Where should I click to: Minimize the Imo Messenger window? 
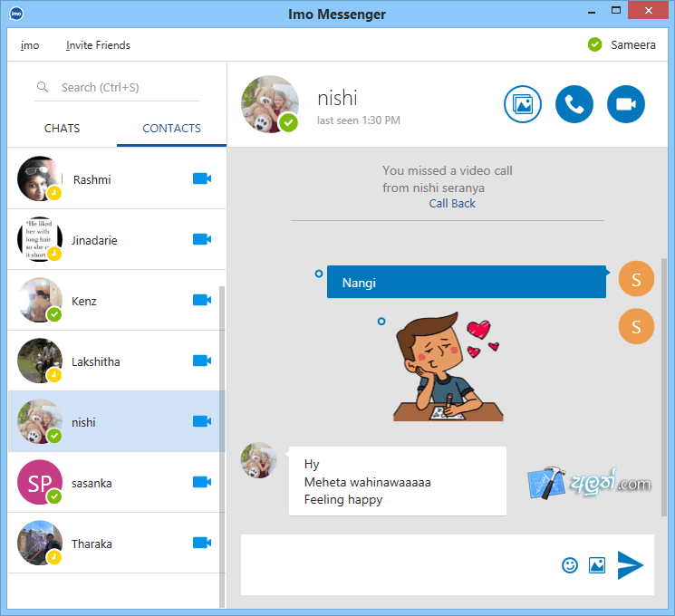(592, 12)
